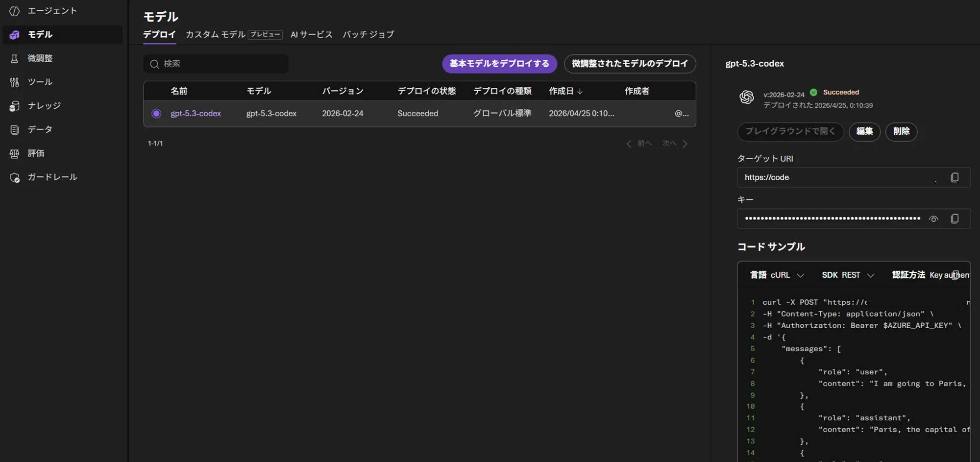Go to previous page 前へ
This screenshot has width=980, height=462.
click(639, 144)
